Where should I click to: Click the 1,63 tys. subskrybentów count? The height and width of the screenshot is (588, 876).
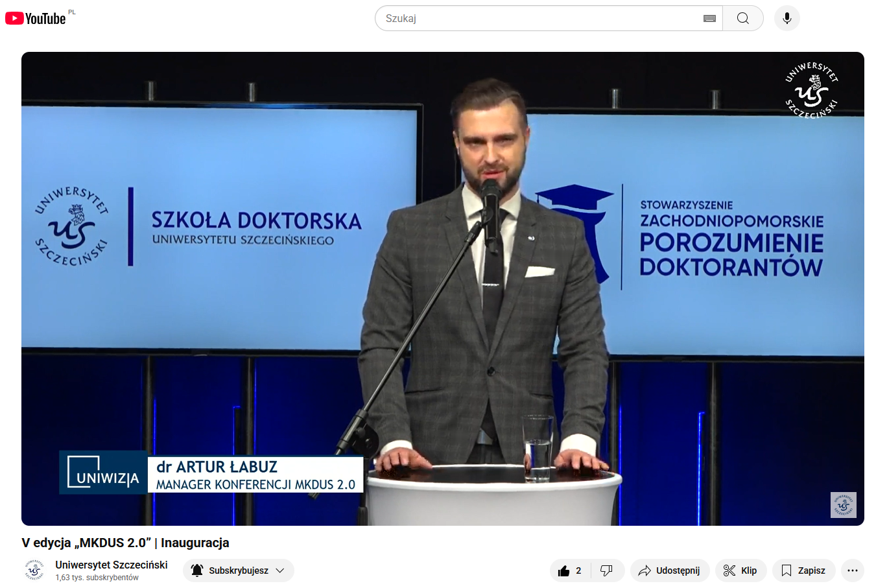pos(97,578)
